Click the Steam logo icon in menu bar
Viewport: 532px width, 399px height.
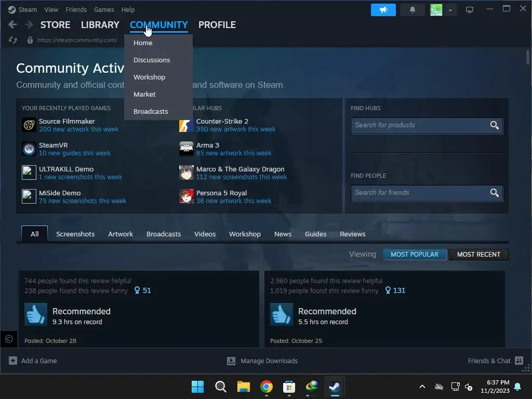pos(12,9)
